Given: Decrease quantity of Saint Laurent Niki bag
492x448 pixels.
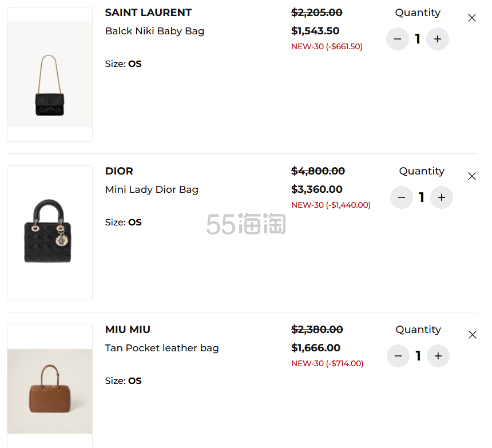Looking at the screenshot, I should click(x=397, y=39).
